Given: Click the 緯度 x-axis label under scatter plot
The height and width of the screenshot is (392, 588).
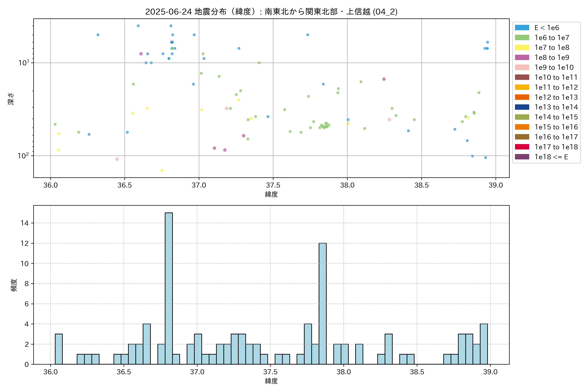Looking at the screenshot, I should pyautogui.click(x=271, y=194).
